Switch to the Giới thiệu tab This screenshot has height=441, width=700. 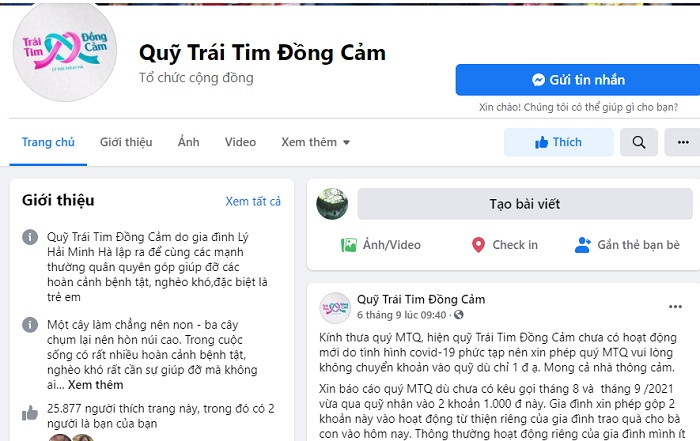pos(126,142)
